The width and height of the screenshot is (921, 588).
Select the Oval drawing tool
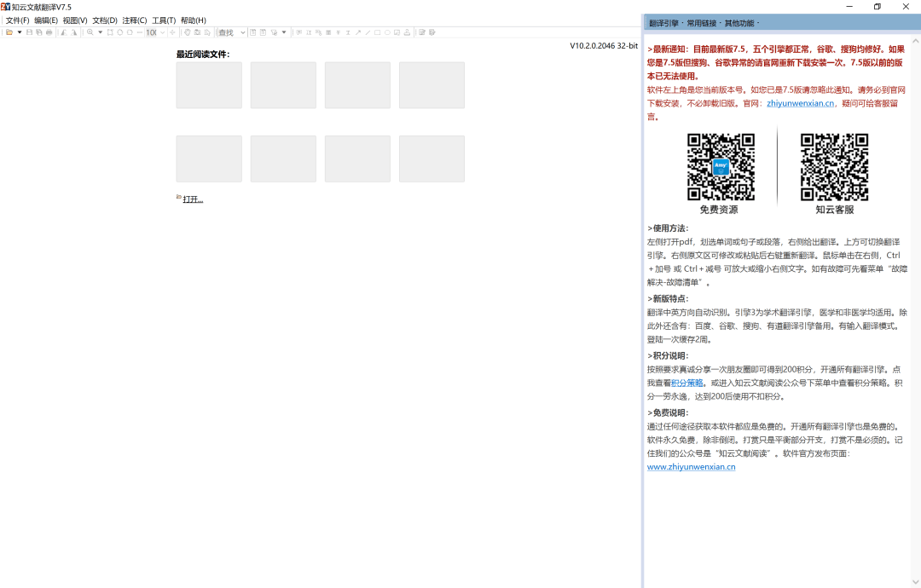(387, 32)
